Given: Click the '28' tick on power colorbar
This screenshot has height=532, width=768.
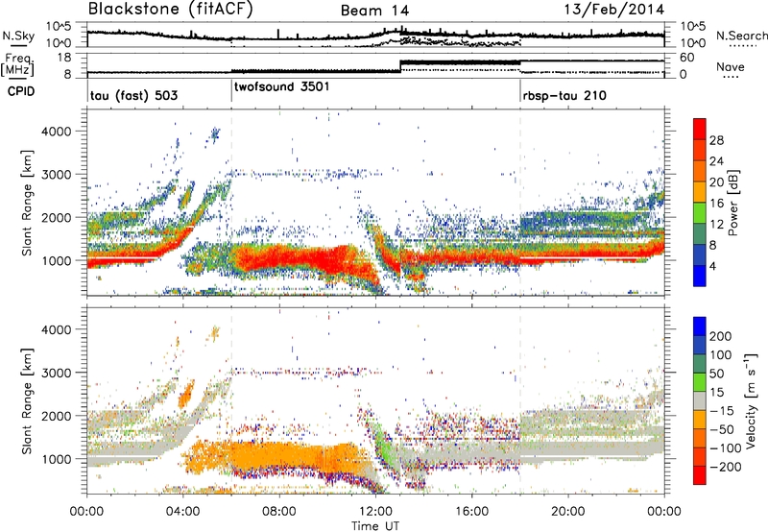Looking at the screenshot, I should pos(716,140).
